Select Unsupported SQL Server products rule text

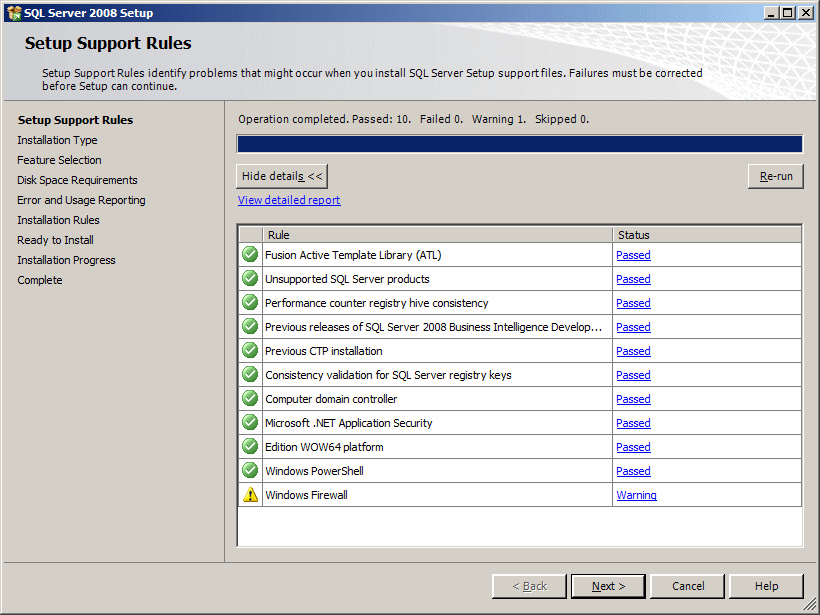[347, 279]
